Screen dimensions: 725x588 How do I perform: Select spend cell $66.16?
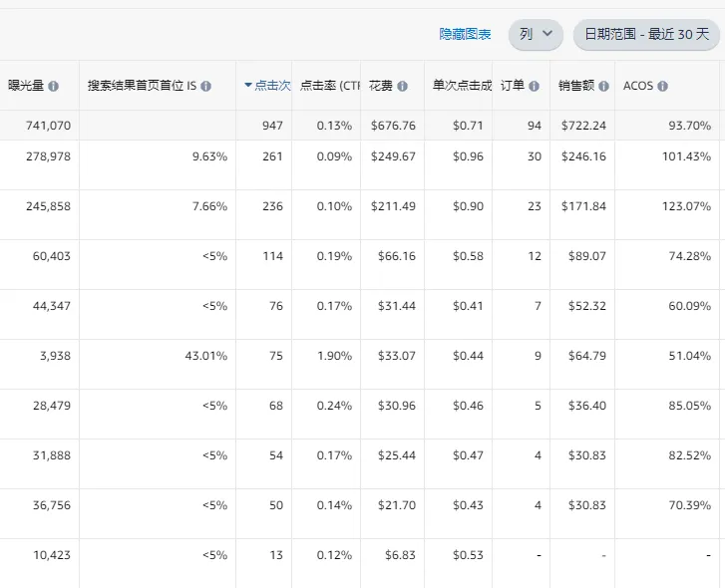click(x=397, y=256)
